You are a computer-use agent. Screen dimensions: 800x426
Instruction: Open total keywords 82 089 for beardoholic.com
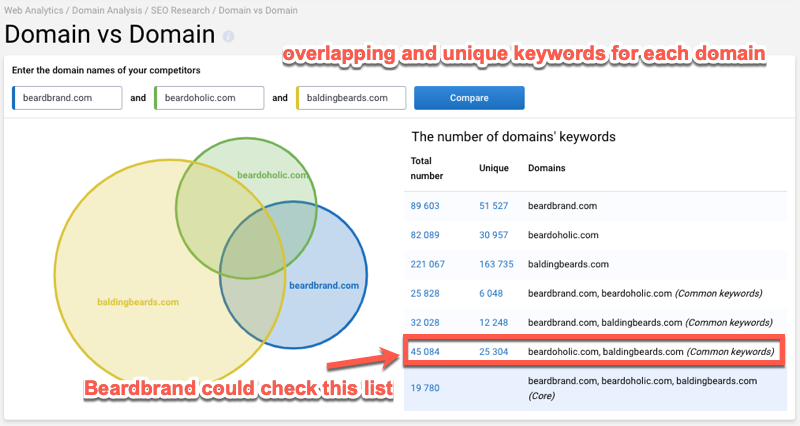[x=425, y=235]
